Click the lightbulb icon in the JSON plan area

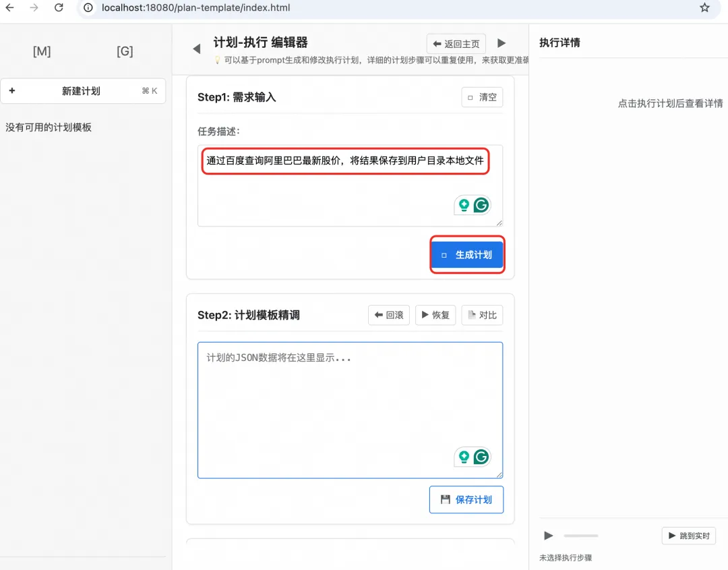coord(464,457)
